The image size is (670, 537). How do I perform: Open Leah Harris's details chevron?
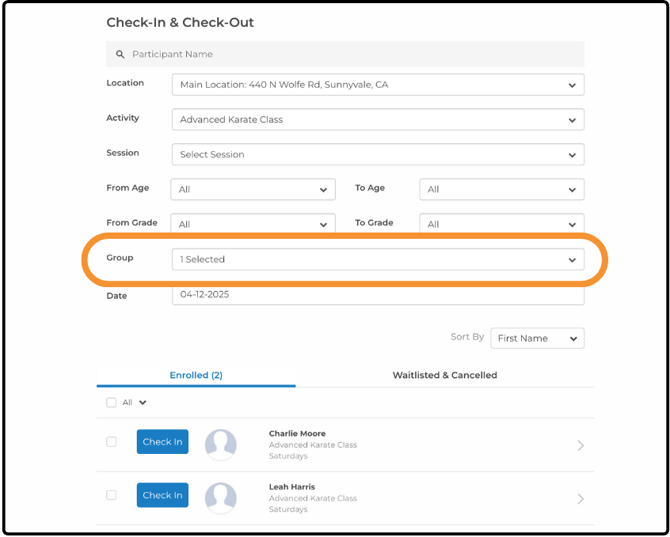(x=580, y=499)
